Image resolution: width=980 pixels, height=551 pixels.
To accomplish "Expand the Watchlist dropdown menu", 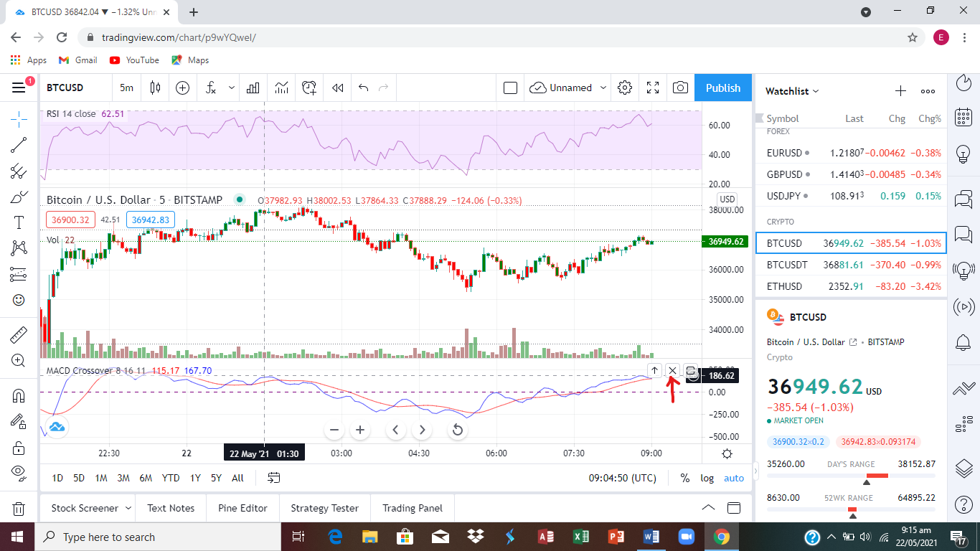I will coord(792,91).
